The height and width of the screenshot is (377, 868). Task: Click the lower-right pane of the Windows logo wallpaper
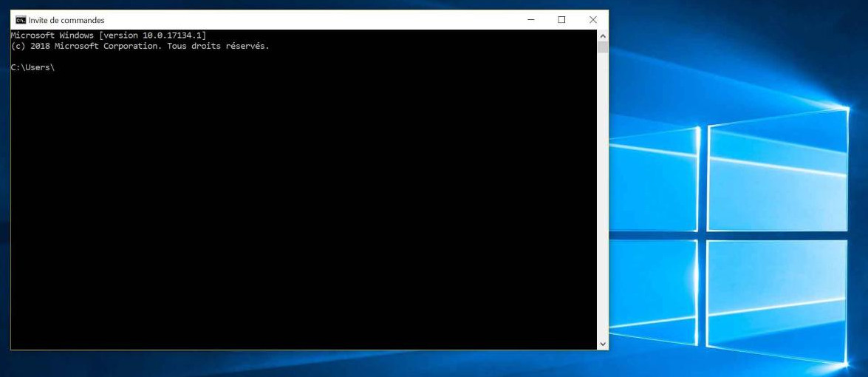coord(776,296)
